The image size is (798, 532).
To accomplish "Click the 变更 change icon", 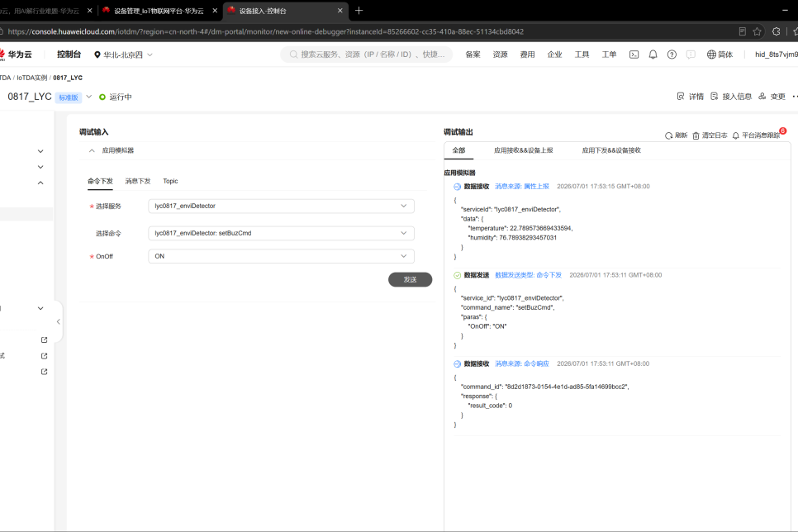I will (762, 96).
